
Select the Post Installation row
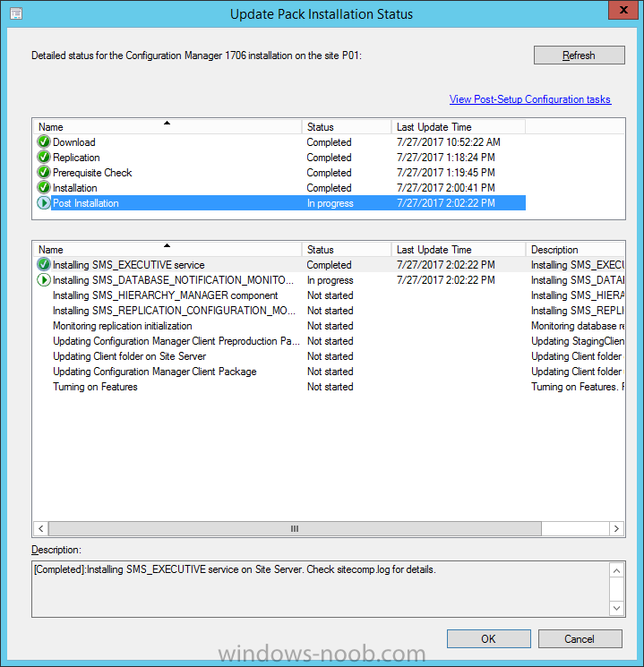click(x=281, y=203)
